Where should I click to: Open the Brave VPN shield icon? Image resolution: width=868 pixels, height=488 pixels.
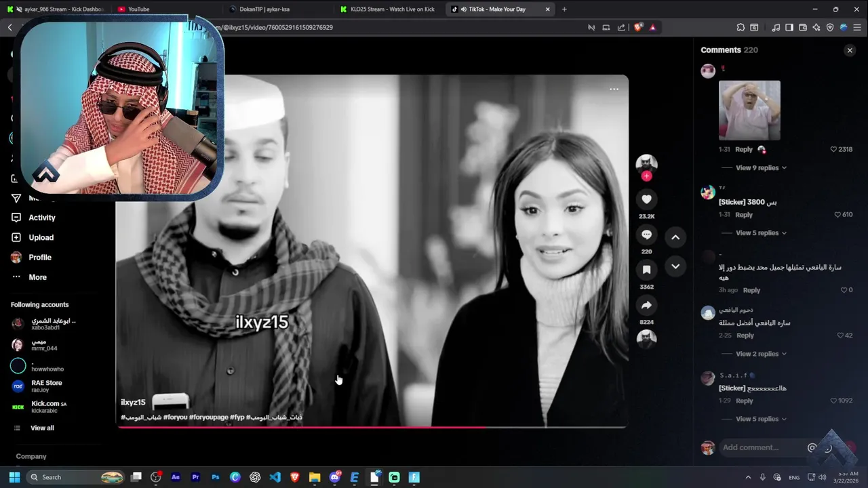pyautogui.click(x=830, y=27)
